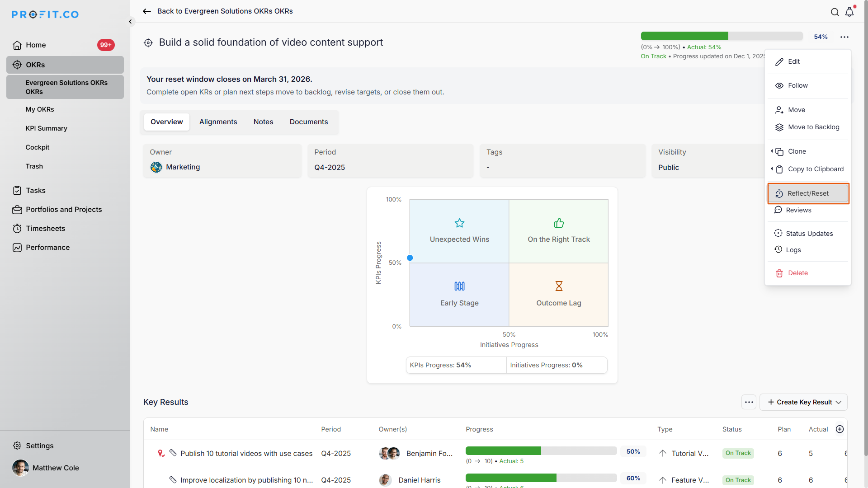The image size is (868, 488).
Task: Open Timesheets from sidebar
Action: [x=45, y=229]
